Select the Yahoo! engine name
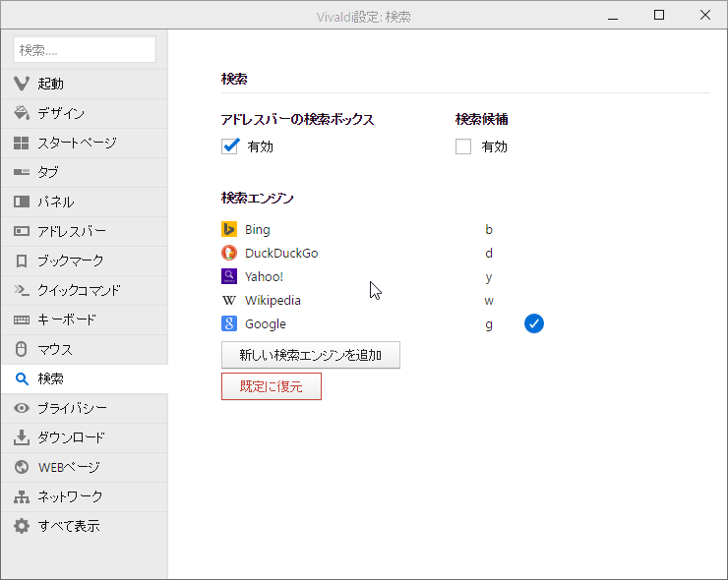This screenshot has height=580, width=728. [264, 276]
